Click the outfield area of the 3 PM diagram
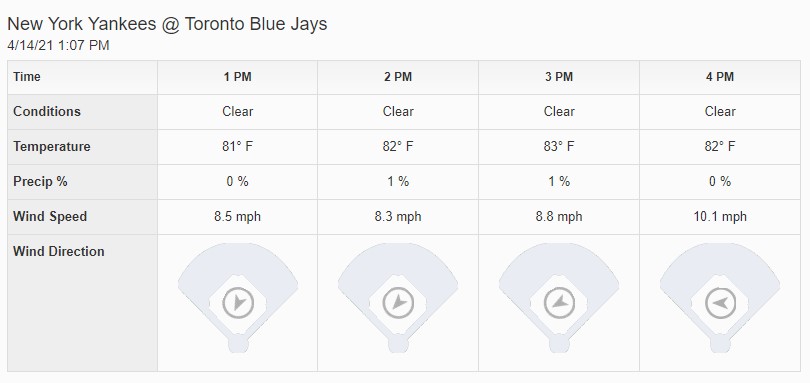 pyautogui.click(x=559, y=261)
